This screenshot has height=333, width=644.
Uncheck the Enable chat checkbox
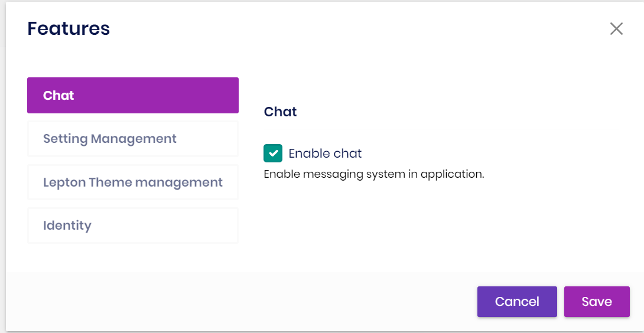(x=273, y=154)
